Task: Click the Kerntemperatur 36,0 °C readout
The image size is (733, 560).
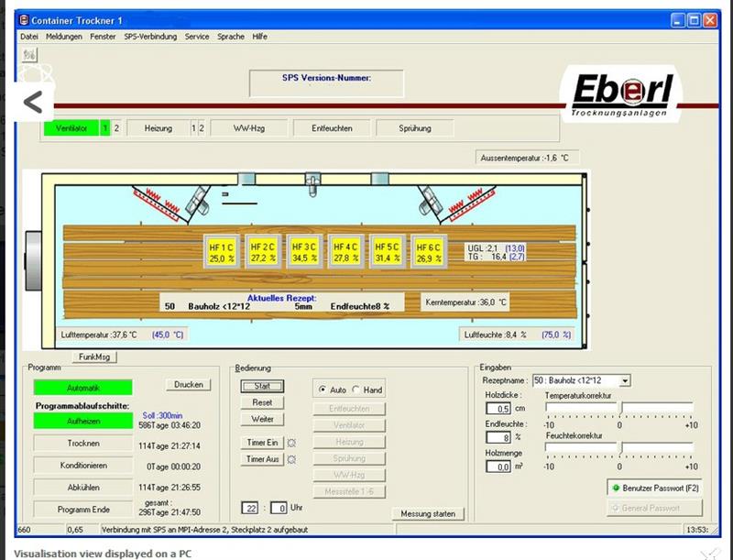Action: coord(465,302)
